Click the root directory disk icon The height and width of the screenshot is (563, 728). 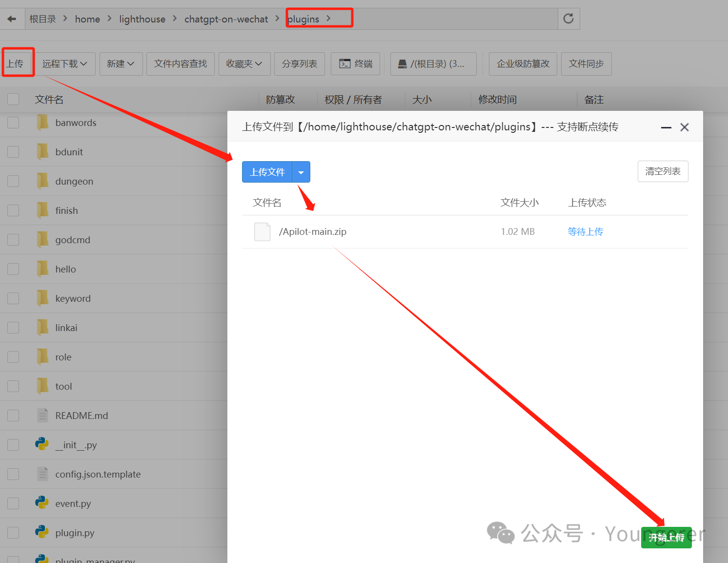click(x=403, y=64)
